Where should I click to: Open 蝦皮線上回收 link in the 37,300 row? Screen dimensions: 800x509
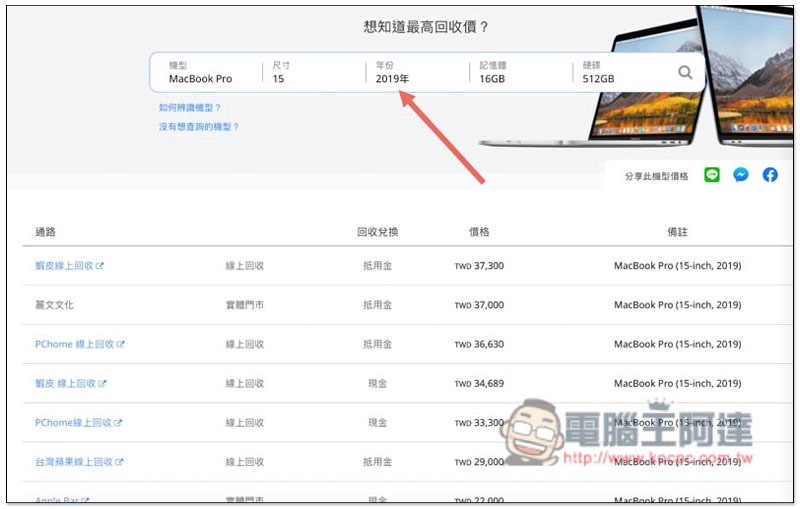pos(64,266)
